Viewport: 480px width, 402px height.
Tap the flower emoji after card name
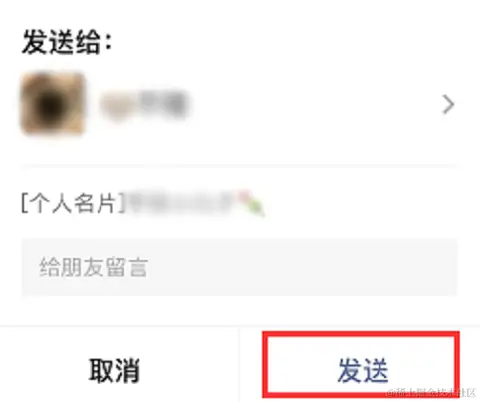tap(251, 203)
